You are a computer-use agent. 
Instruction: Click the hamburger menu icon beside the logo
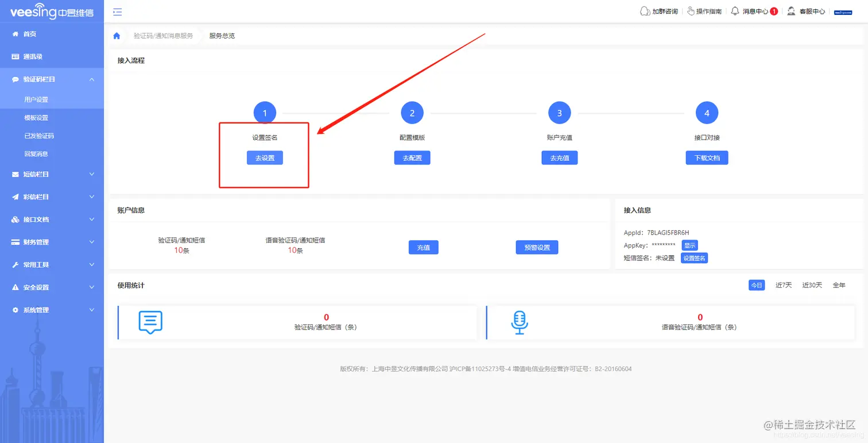coord(117,11)
